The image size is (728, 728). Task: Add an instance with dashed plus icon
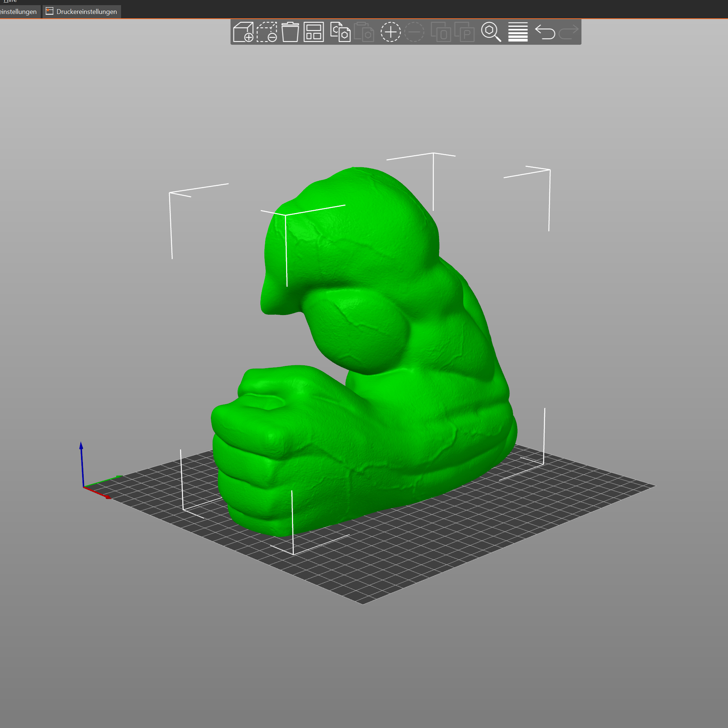click(390, 32)
